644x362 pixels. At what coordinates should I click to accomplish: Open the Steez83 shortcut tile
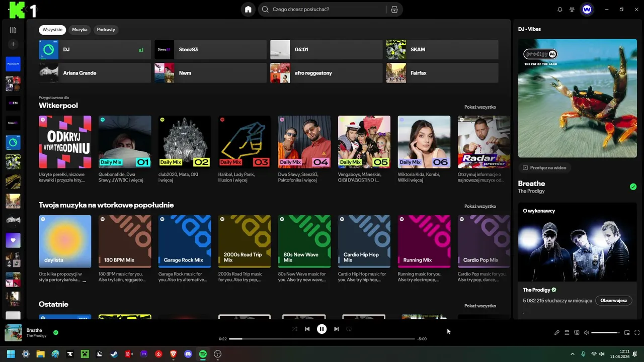[x=210, y=50]
